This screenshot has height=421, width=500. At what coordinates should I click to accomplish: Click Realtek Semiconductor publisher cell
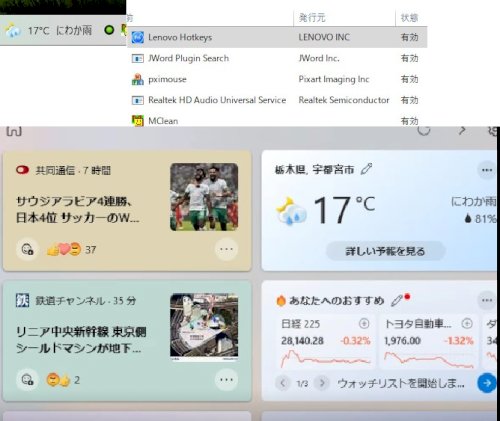coord(344,100)
